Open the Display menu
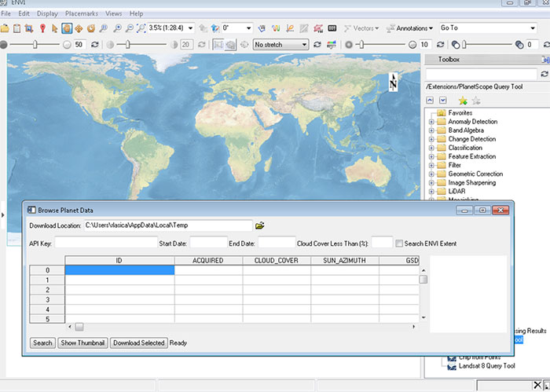The image size is (550, 392). 46,13
